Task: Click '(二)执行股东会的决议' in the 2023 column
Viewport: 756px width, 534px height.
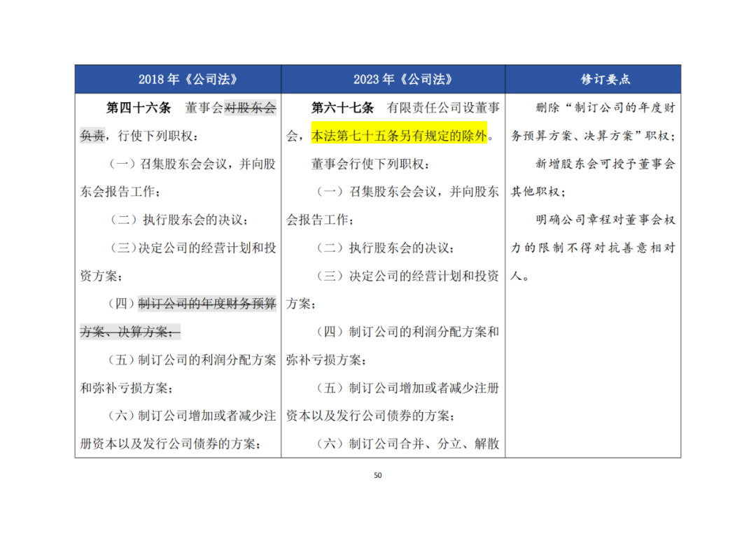Action: 384,248
